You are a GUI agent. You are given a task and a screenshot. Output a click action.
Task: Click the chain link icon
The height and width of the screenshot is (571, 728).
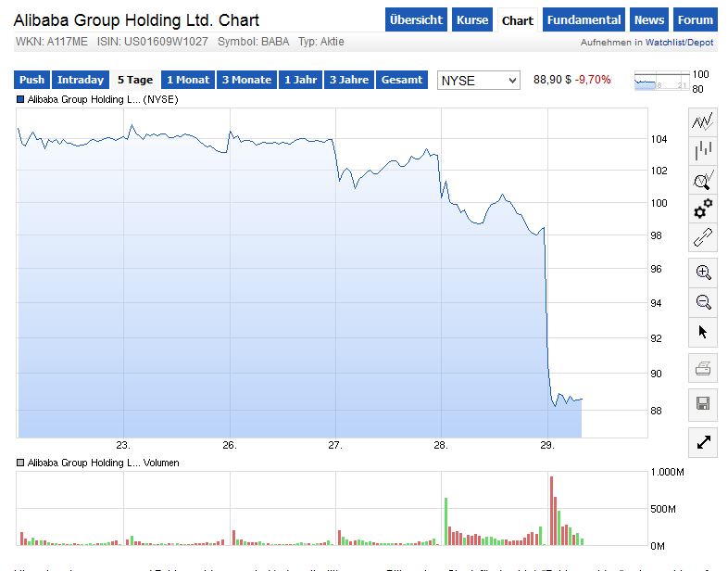(x=703, y=237)
